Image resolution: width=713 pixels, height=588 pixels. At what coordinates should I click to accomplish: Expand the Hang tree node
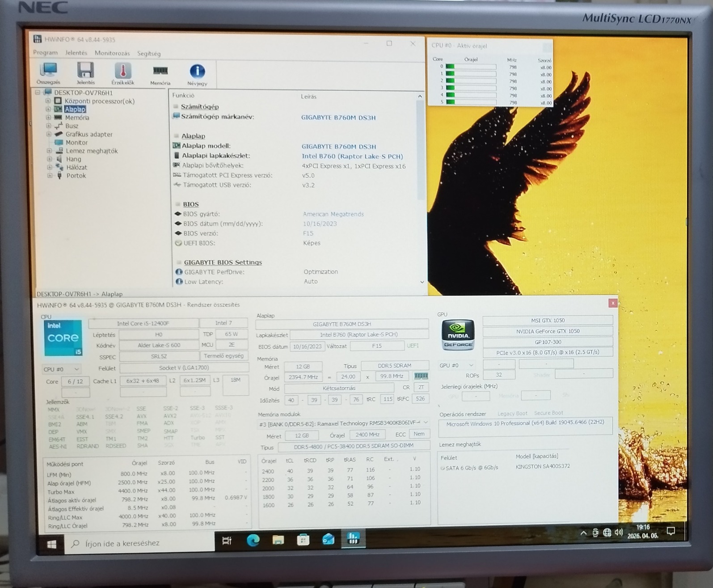click(x=49, y=159)
